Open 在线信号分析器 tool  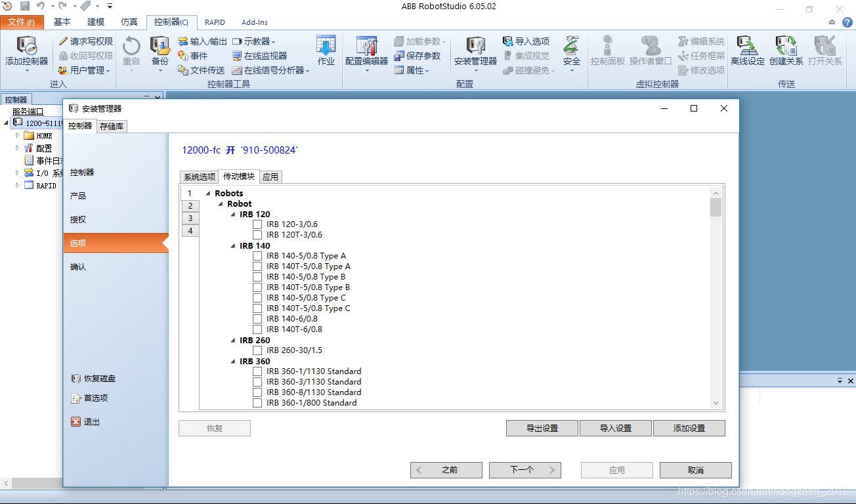270,70
